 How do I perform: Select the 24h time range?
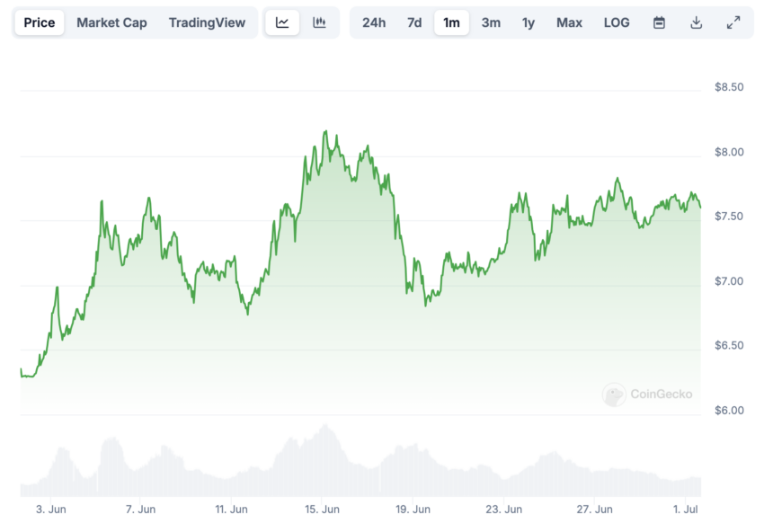(374, 22)
